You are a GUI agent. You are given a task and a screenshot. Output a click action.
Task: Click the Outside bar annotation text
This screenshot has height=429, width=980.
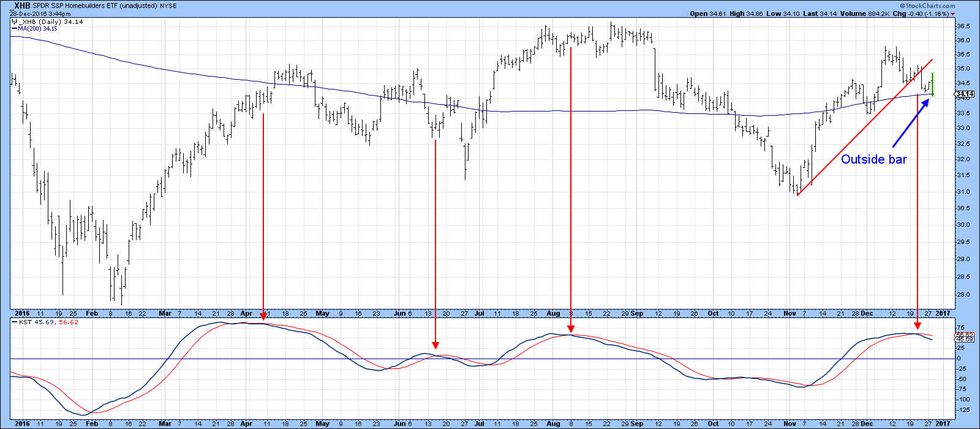[x=873, y=159]
